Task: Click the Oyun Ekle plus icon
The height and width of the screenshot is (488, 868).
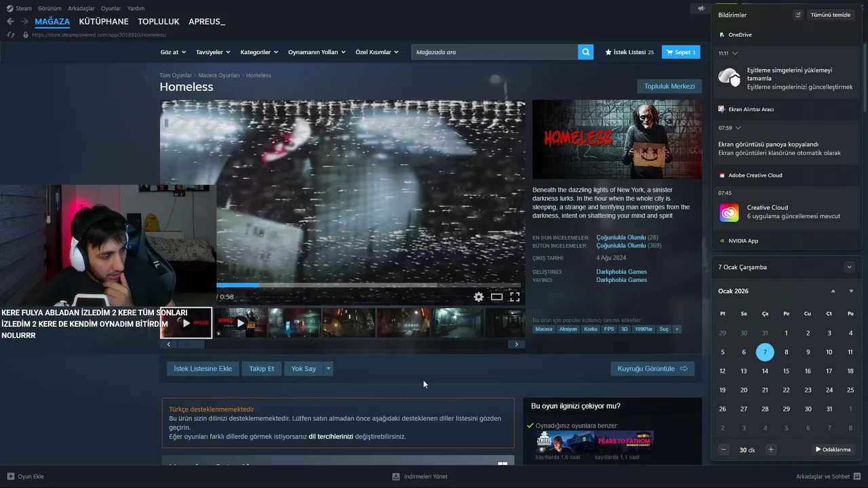Action: [x=11, y=476]
